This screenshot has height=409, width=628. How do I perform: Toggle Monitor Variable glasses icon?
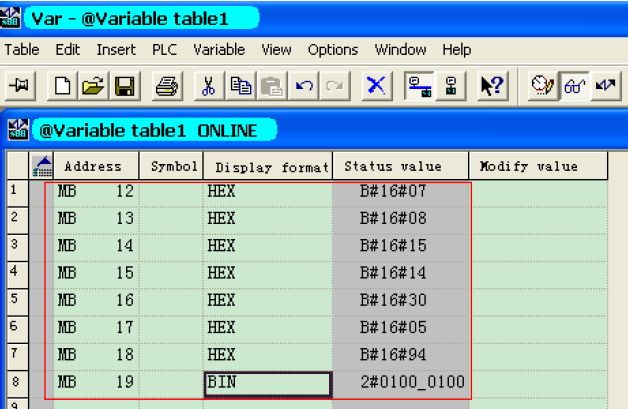pos(574,86)
